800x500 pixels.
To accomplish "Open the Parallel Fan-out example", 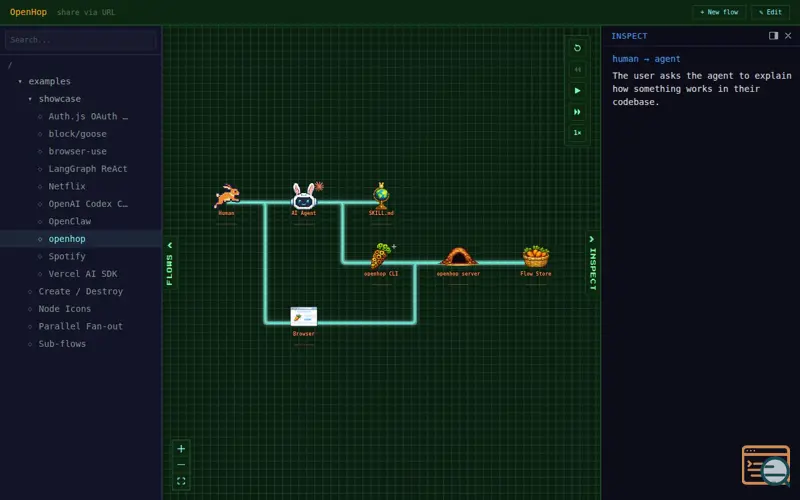I will pyautogui.click(x=81, y=326).
